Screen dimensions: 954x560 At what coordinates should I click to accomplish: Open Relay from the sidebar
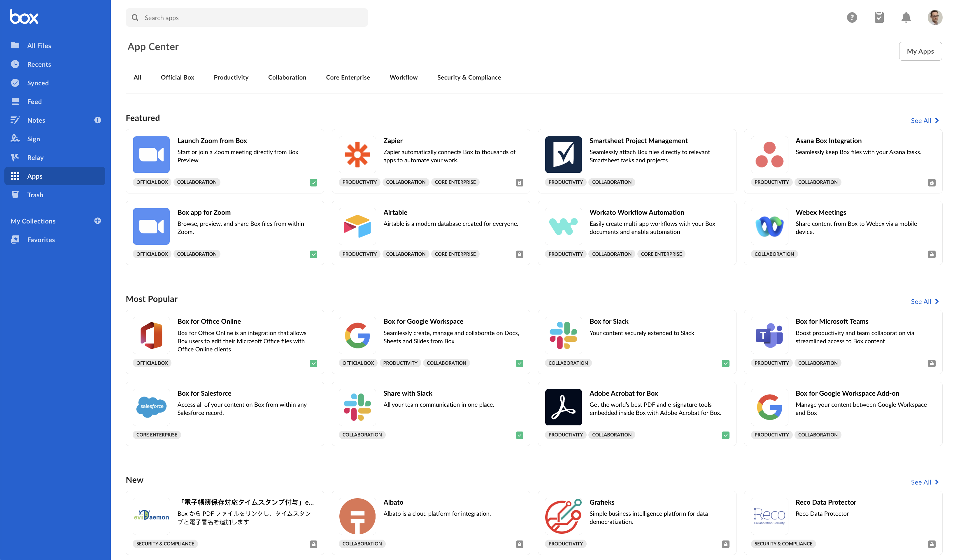click(x=55, y=157)
